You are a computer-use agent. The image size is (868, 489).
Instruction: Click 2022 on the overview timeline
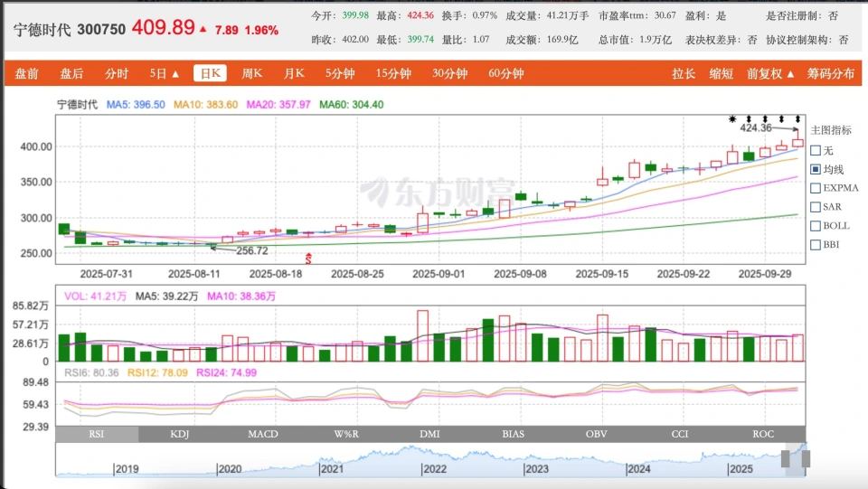click(x=435, y=469)
